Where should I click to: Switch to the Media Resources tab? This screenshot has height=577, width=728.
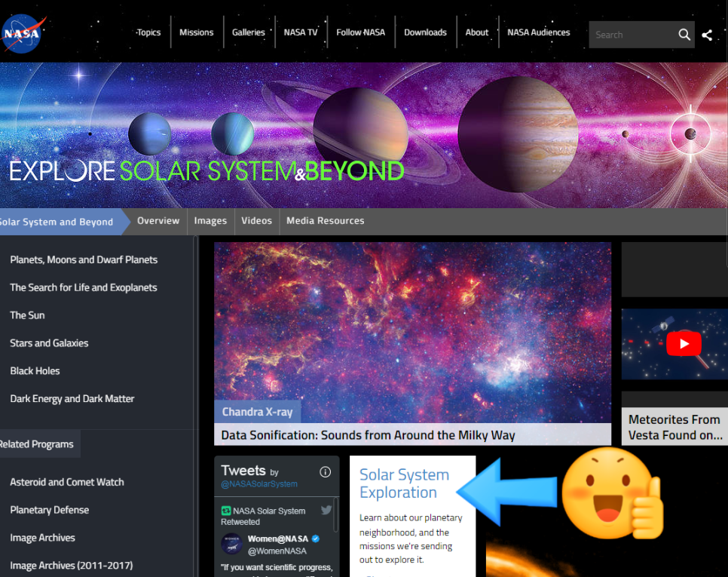coord(326,221)
